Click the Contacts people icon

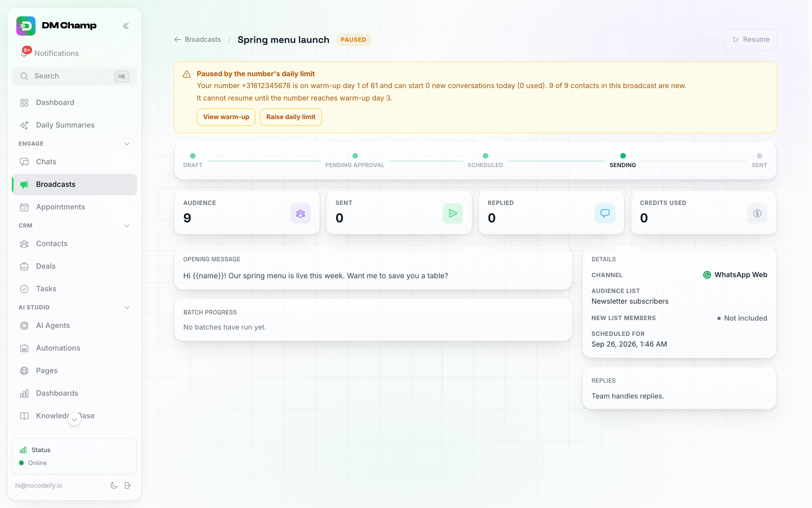tap(24, 244)
